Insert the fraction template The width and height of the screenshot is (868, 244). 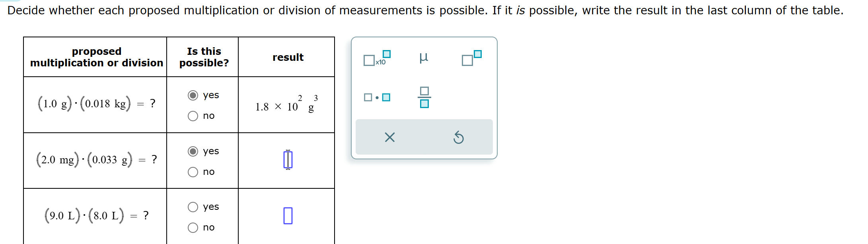[424, 97]
